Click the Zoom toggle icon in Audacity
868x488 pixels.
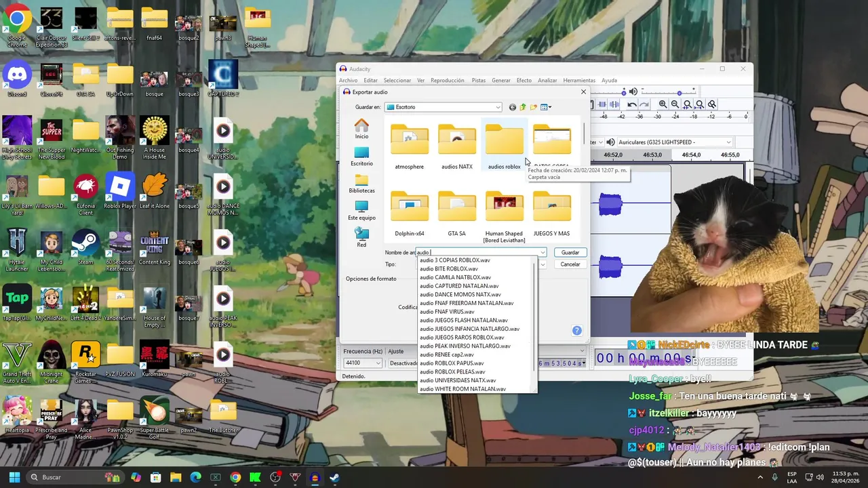click(711, 104)
